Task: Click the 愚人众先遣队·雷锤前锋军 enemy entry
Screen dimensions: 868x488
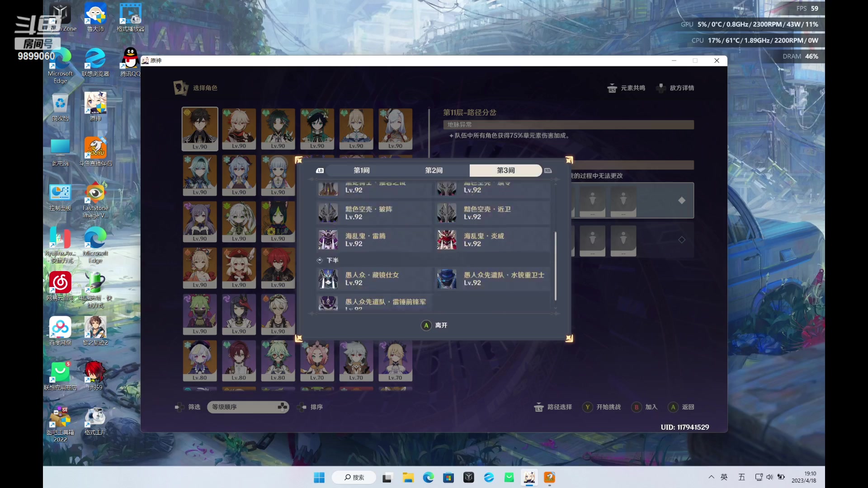Action: (374, 303)
